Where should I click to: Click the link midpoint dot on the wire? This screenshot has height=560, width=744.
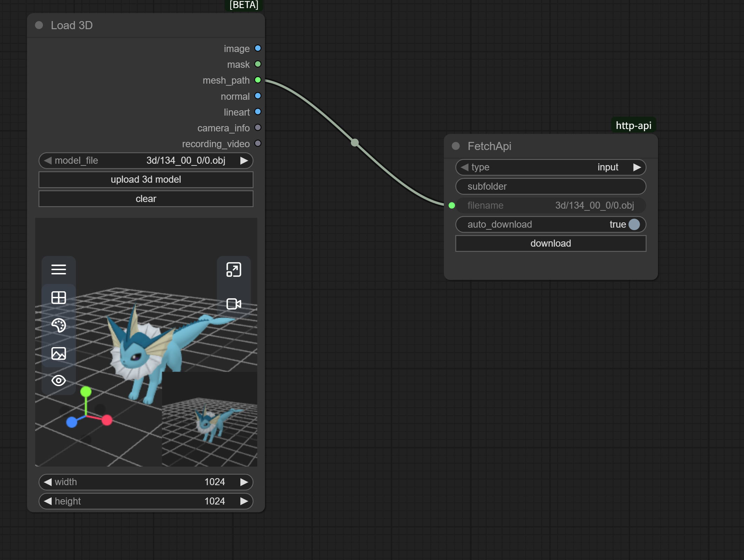[355, 143]
